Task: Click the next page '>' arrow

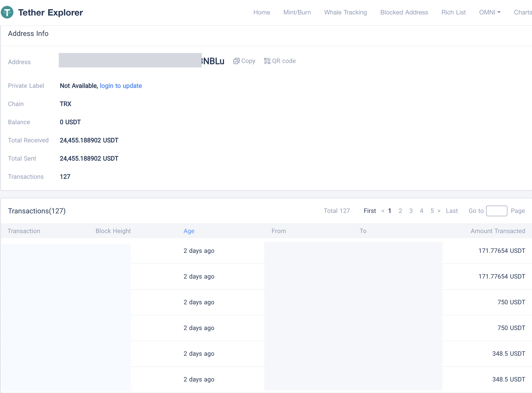Action: pyautogui.click(x=439, y=211)
